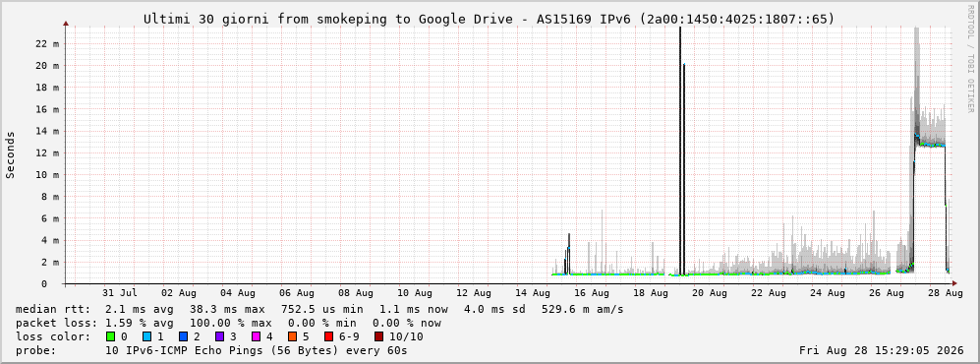Click the timestamp Fri Aug 28 15:29:05 2026
Screen dimensions: 980x364
pyautogui.click(x=882, y=350)
